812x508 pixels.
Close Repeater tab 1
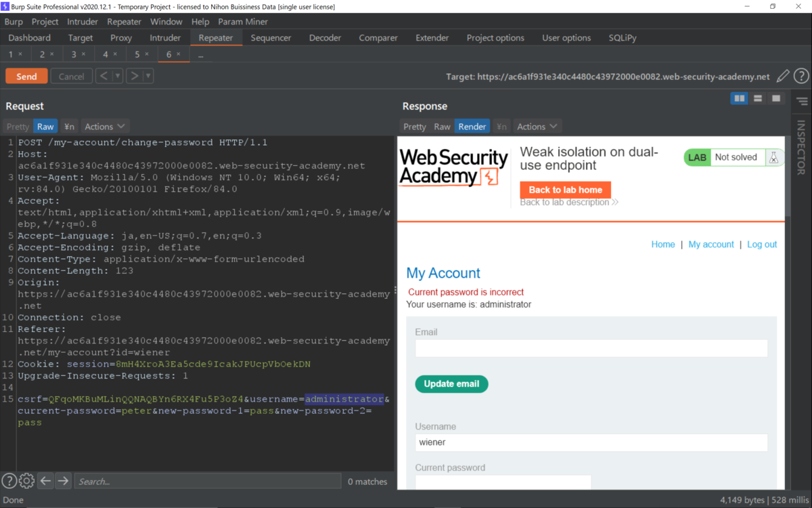pos(20,54)
